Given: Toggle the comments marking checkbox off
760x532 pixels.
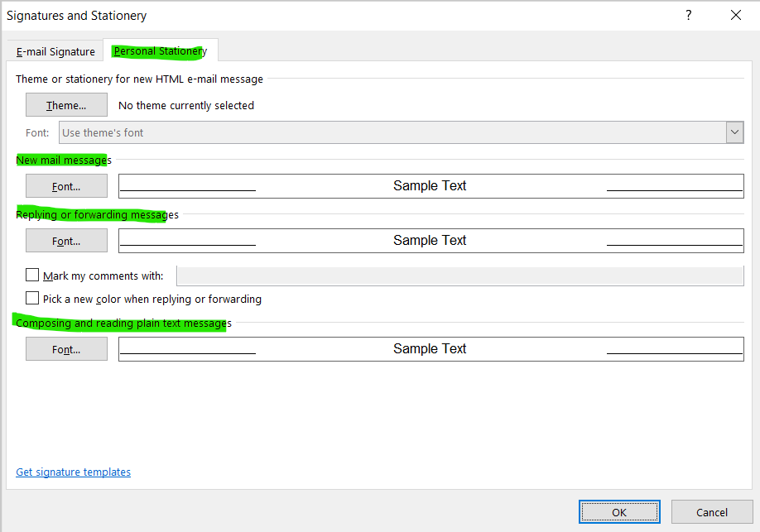Looking at the screenshot, I should pyautogui.click(x=32, y=275).
